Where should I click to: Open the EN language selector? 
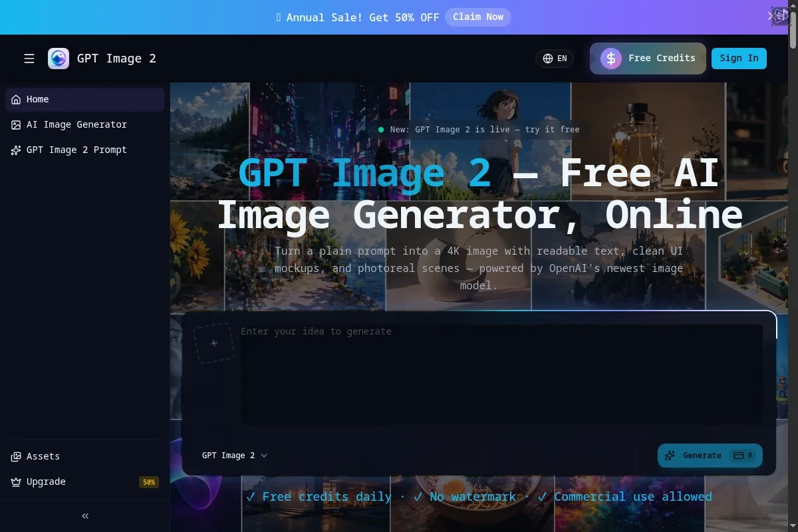click(555, 59)
